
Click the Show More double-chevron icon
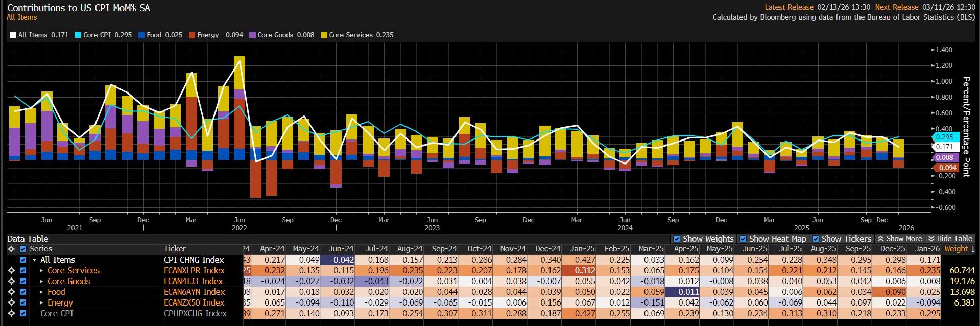point(880,239)
